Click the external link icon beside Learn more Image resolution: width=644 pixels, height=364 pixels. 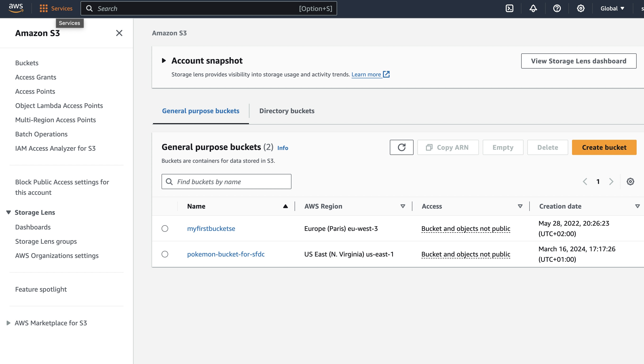(386, 74)
